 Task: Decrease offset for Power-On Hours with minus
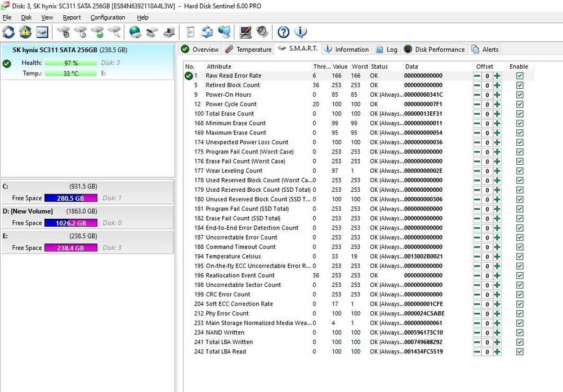click(x=477, y=95)
